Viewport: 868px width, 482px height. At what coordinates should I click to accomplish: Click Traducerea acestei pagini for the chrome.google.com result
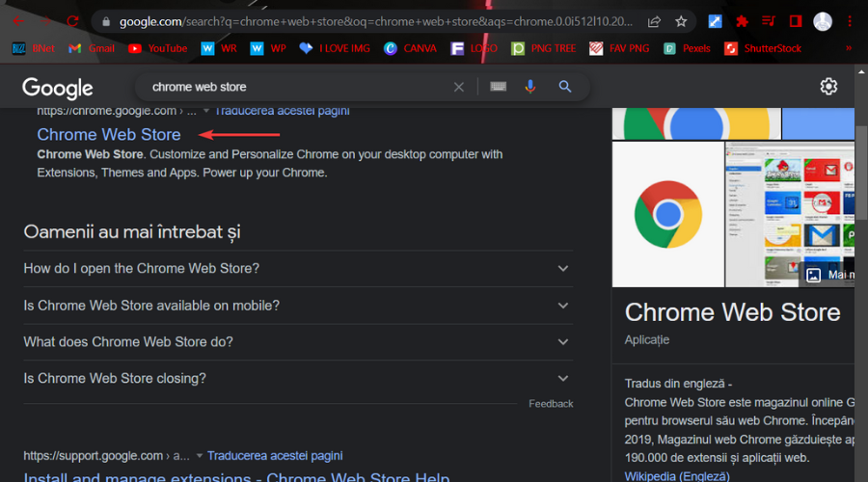pyautogui.click(x=282, y=111)
